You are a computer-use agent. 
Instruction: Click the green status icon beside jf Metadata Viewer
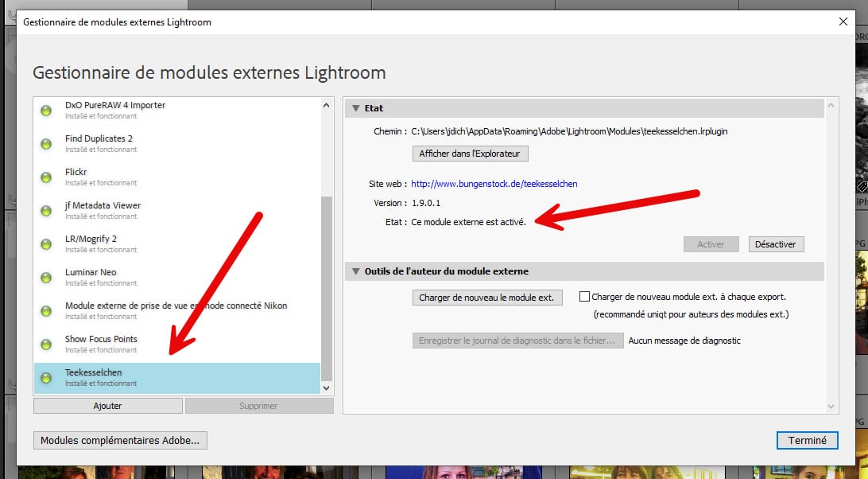pyautogui.click(x=46, y=211)
